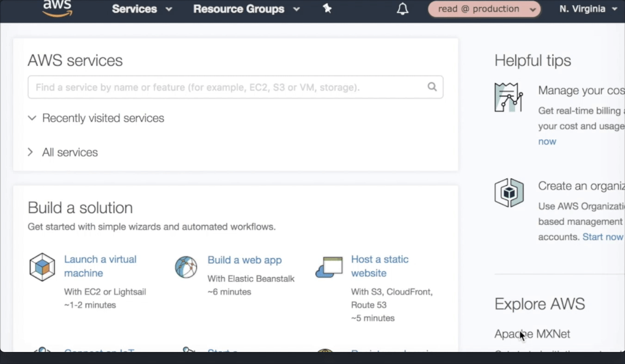
Task: Click the With Elastic Beanstalk text
Action: (x=251, y=279)
